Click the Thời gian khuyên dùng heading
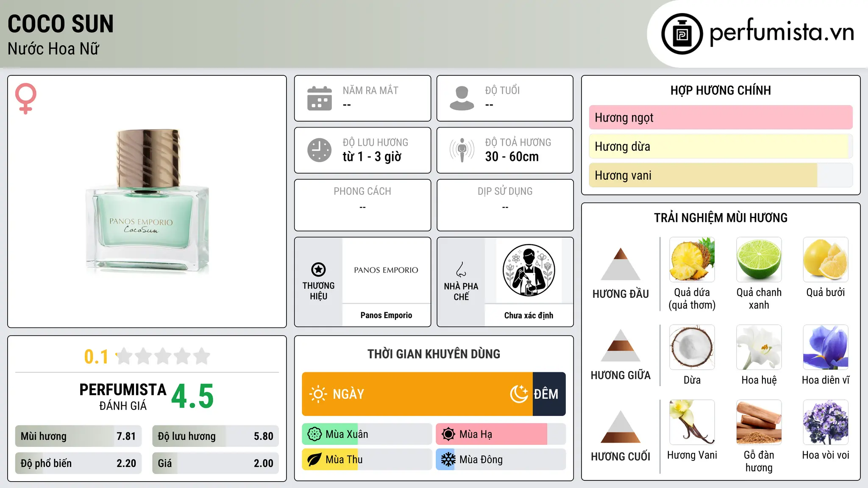The width and height of the screenshot is (868, 488). 434,354
